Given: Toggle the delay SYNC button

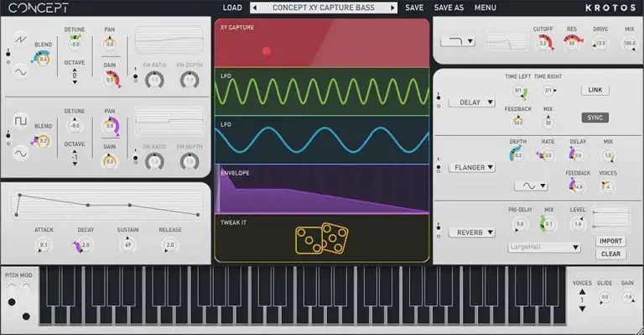Looking at the screenshot, I should point(595,118).
